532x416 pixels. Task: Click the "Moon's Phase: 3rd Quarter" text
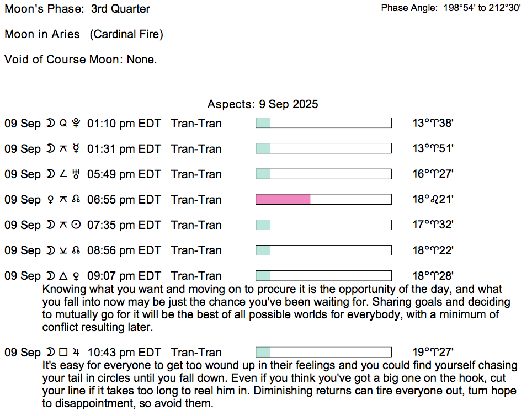77,9
